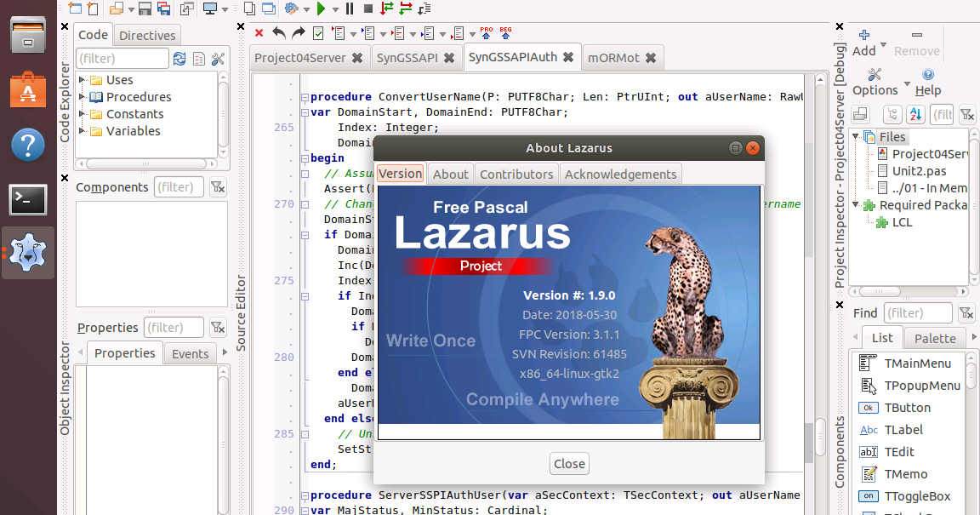Screen dimensions: 980x515
Task: Open the dropdown next to the Open file icon
Action: 129,9
